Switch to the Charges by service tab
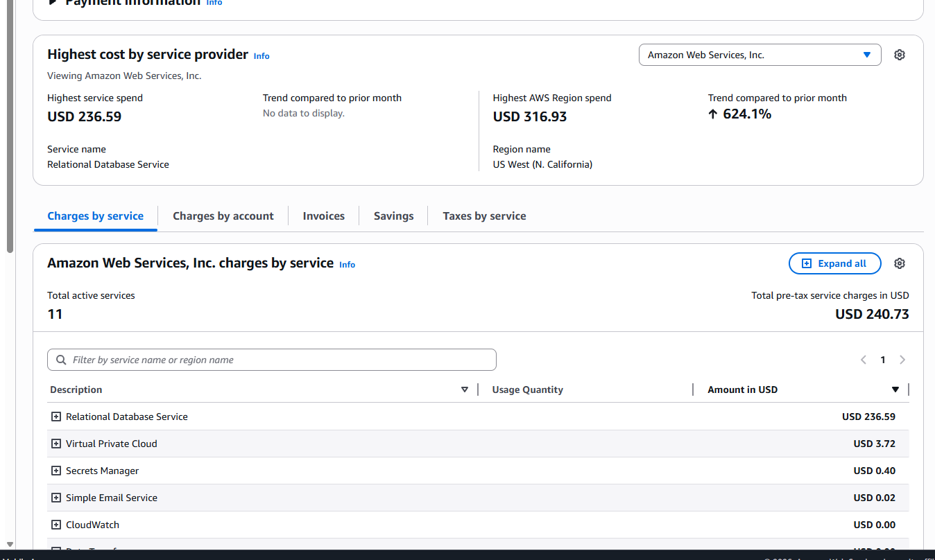Screen dimensions: 935x560 pyautogui.click(x=96, y=216)
